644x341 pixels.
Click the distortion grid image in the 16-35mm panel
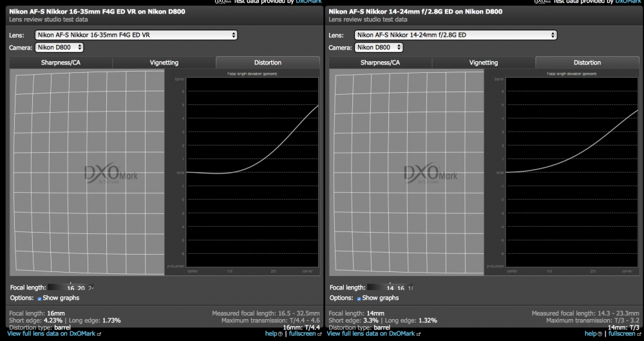[87, 172]
